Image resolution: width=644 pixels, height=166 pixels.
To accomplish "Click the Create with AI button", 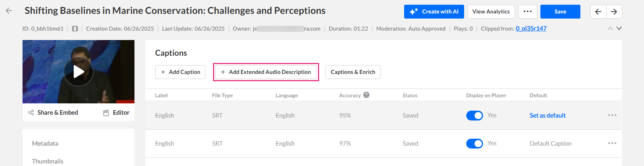I will tap(434, 12).
